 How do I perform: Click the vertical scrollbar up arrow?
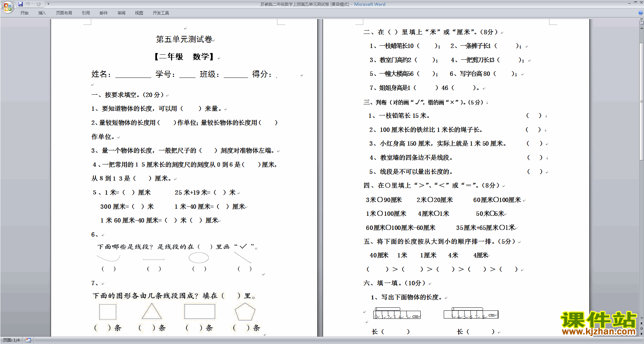pyautogui.click(x=642, y=28)
